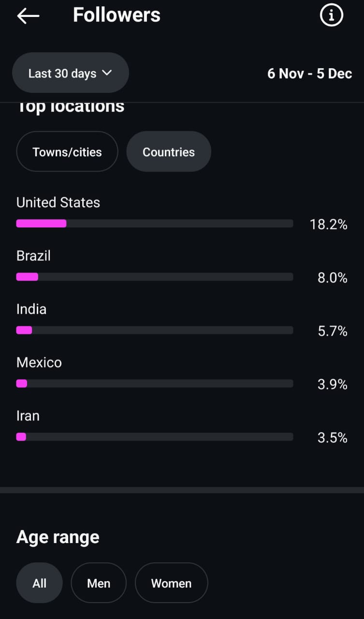Select the All age range filter
This screenshot has height=619, width=364.
(x=40, y=583)
